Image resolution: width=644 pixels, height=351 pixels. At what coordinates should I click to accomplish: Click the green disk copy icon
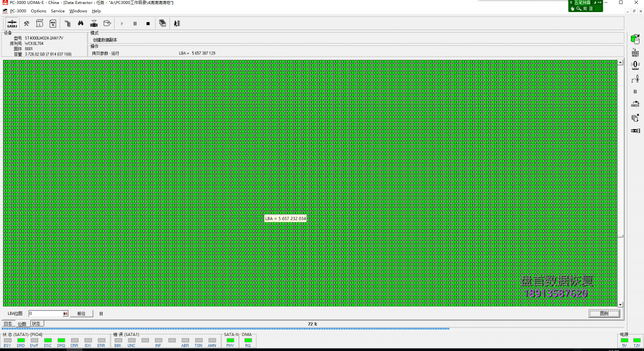coord(635,39)
